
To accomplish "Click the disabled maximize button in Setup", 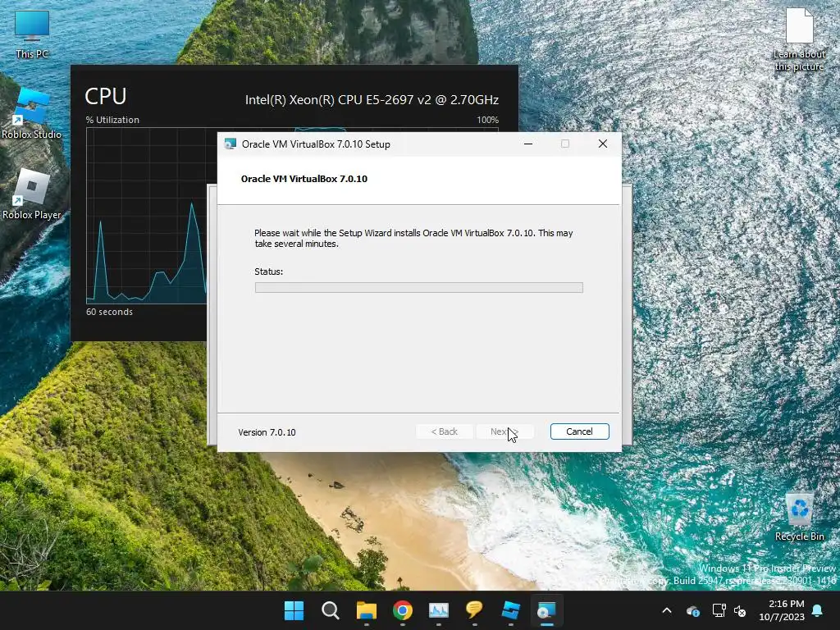I will 564,144.
